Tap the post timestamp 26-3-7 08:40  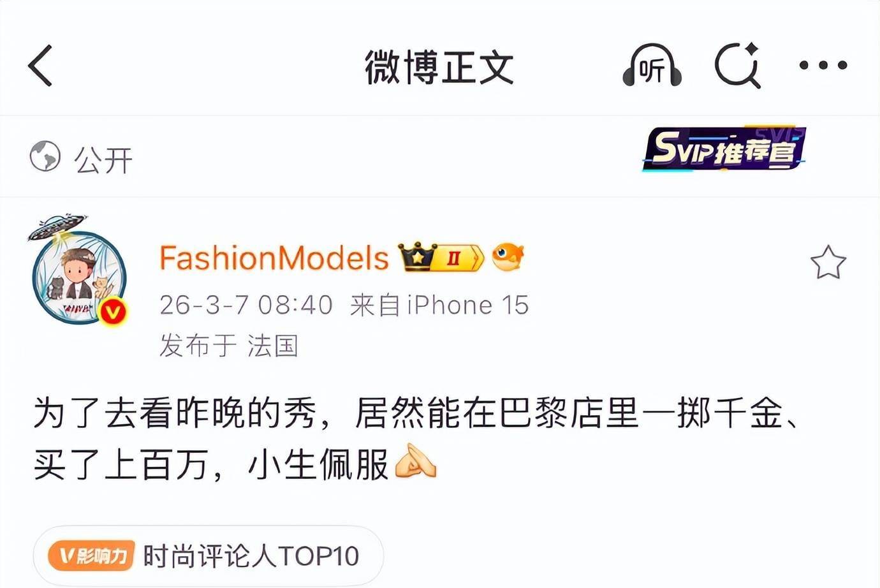tap(246, 305)
